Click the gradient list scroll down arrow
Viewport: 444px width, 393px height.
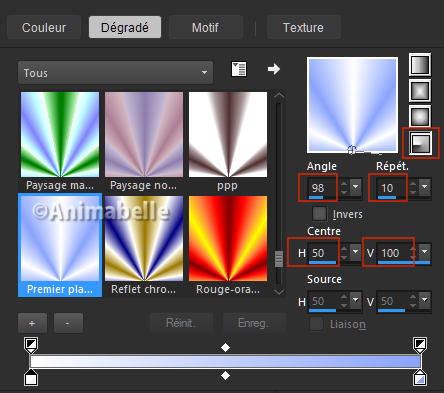(x=279, y=292)
